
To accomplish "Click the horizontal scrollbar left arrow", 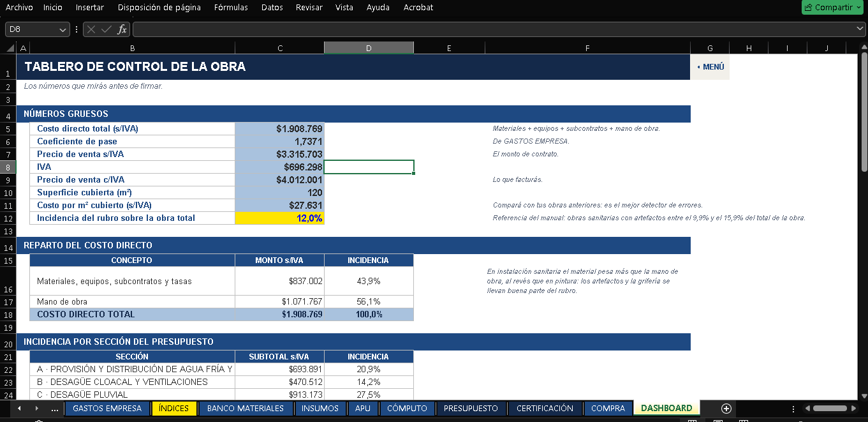I will coord(807,409).
